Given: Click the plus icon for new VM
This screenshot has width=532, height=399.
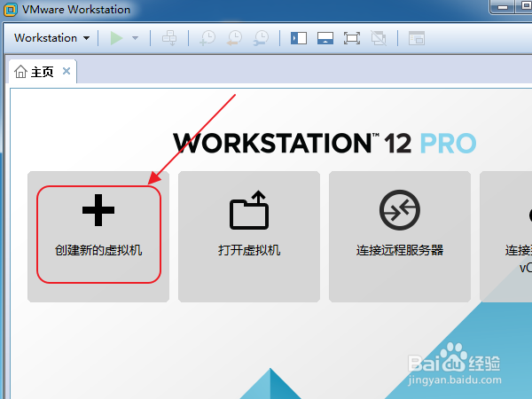Looking at the screenshot, I should (x=98, y=210).
